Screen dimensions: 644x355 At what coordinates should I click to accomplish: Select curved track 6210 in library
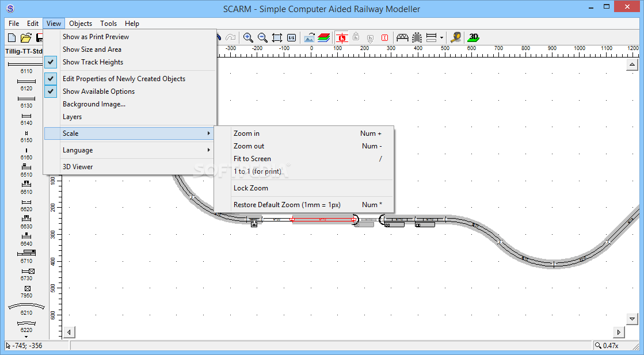[26, 310]
